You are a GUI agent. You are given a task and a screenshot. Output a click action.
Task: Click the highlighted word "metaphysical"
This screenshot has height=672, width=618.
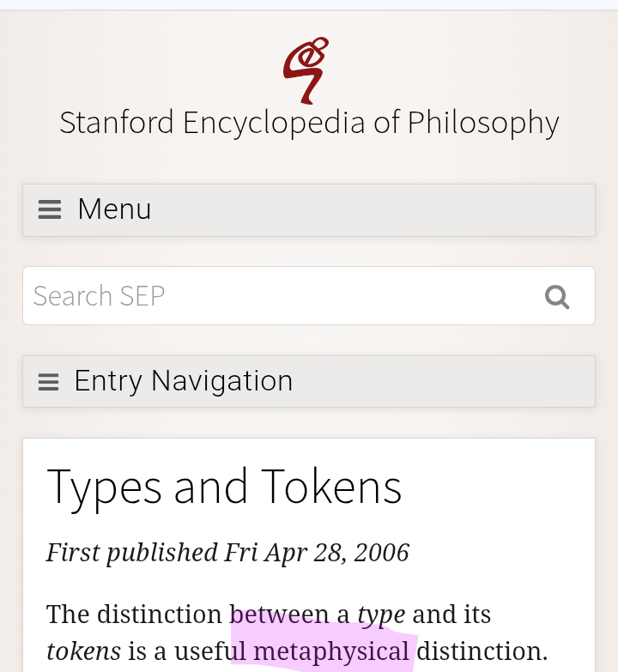(331, 651)
